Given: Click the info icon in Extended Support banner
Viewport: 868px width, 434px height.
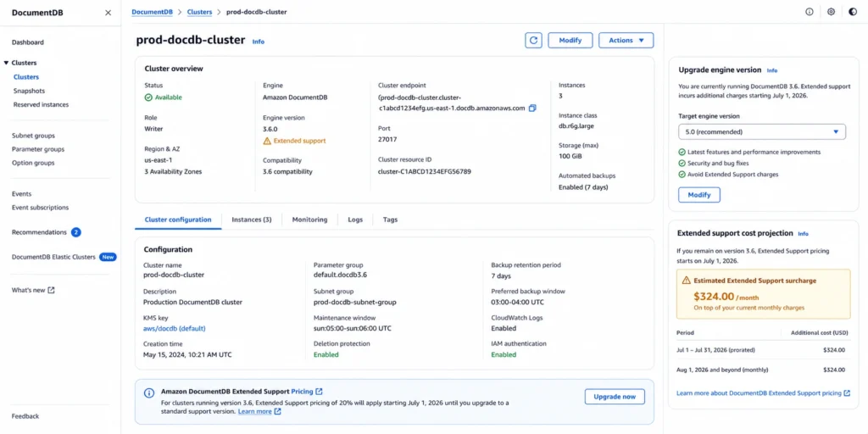Looking at the screenshot, I should tap(149, 393).
